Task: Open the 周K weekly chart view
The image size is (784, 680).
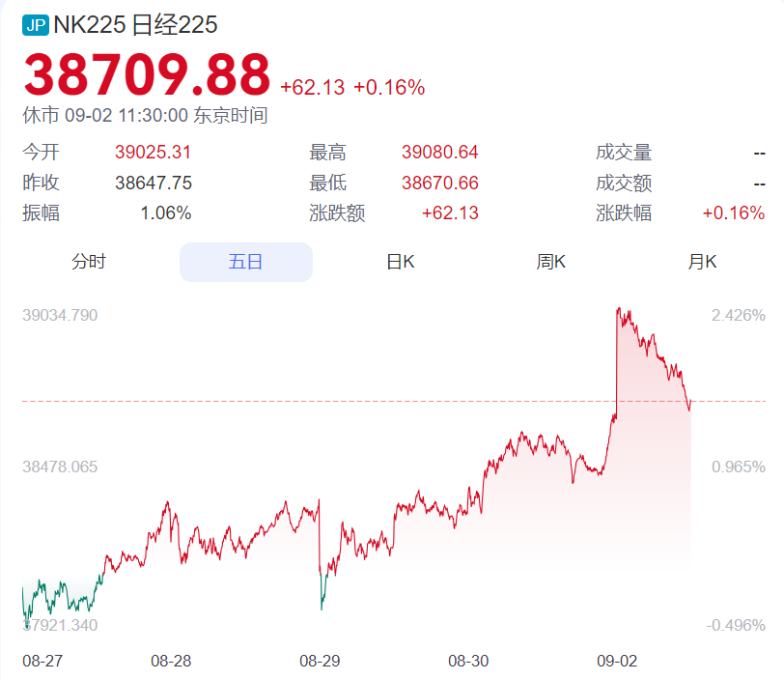Action: pyautogui.click(x=550, y=261)
